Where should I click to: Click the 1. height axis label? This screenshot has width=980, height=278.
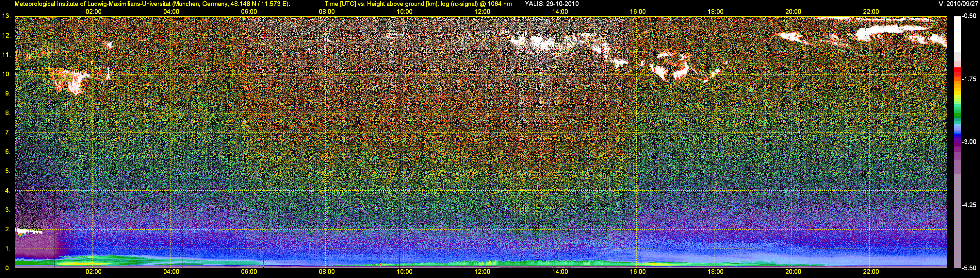click(x=8, y=248)
